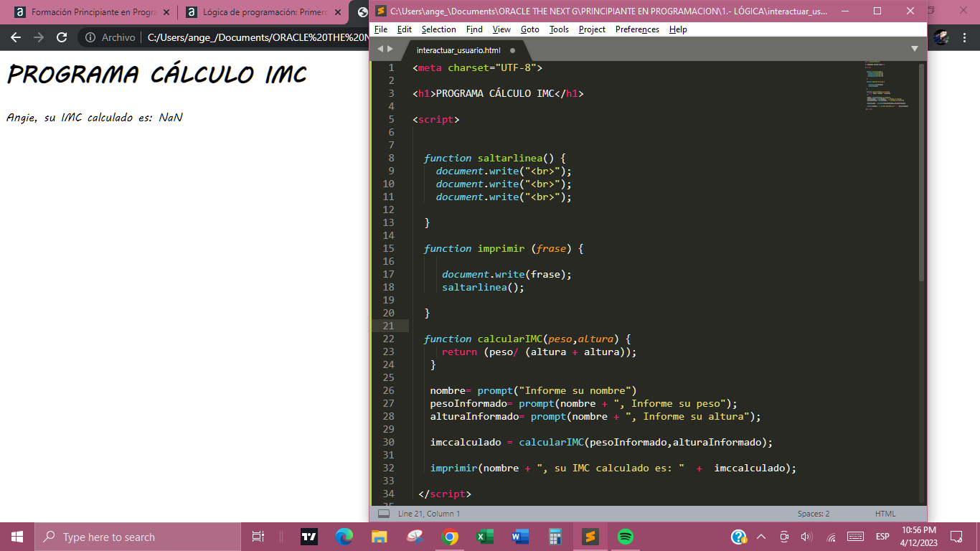This screenshot has height=551, width=980.
Task: Open the Selection menu
Action: tap(438, 29)
